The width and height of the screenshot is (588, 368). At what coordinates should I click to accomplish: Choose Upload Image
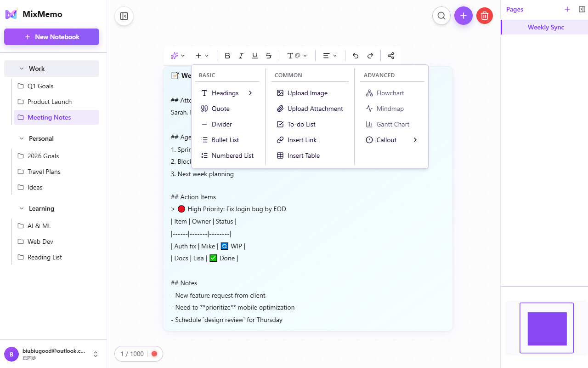[310, 93]
